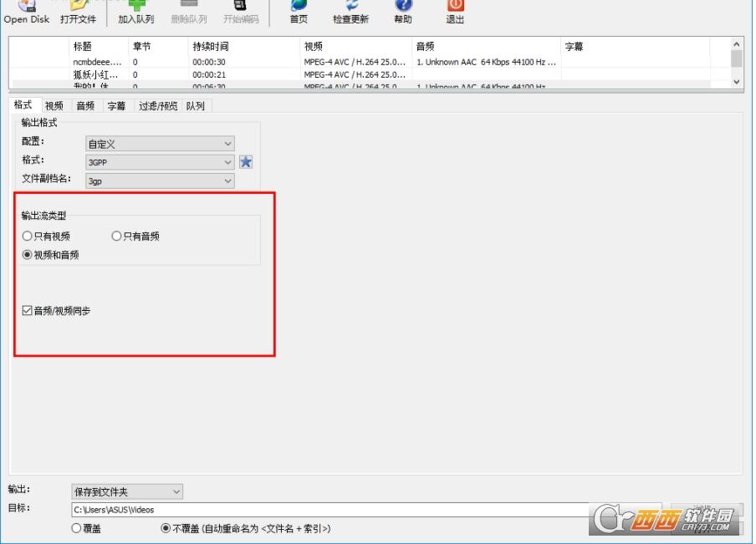This screenshot has width=756, height=544.
Task: Switch to the 字幕 tab
Action: [x=116, y=106]
